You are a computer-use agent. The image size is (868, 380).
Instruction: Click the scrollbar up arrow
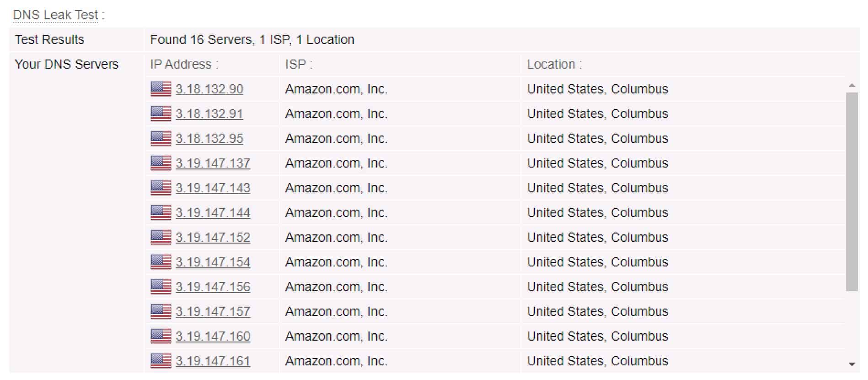pos(852,86)
